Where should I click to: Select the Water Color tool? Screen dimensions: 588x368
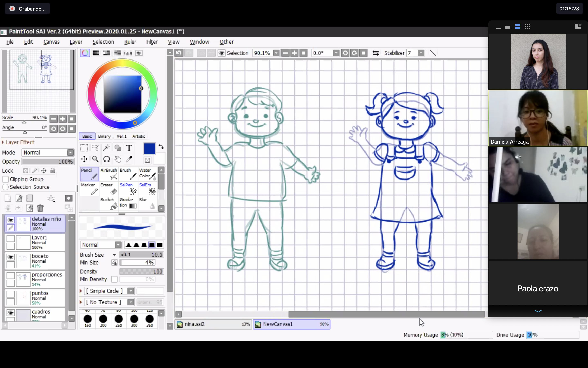tap(148, 174)
